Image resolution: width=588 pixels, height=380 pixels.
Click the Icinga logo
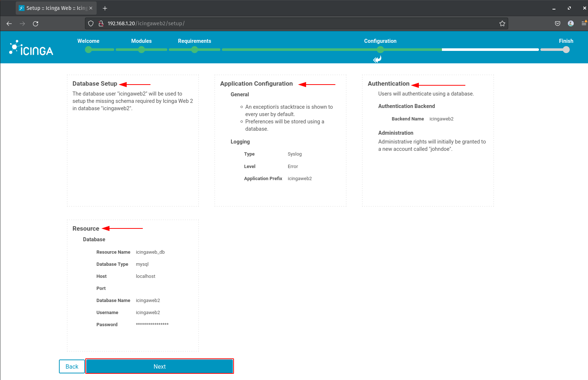31,48
